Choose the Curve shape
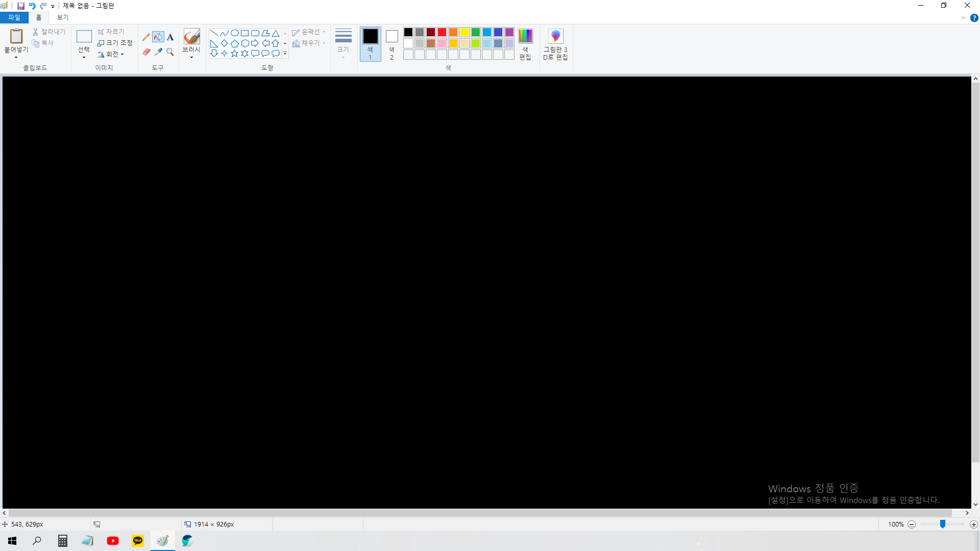This screenshot has width=980, height=551. [x=225, y=33]
